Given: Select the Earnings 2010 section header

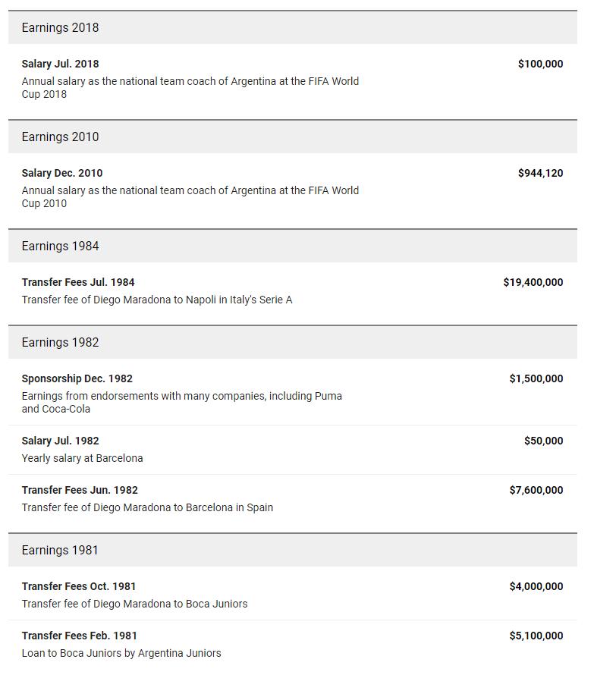Looking at the screenshot, I should (x=60, y=137).
